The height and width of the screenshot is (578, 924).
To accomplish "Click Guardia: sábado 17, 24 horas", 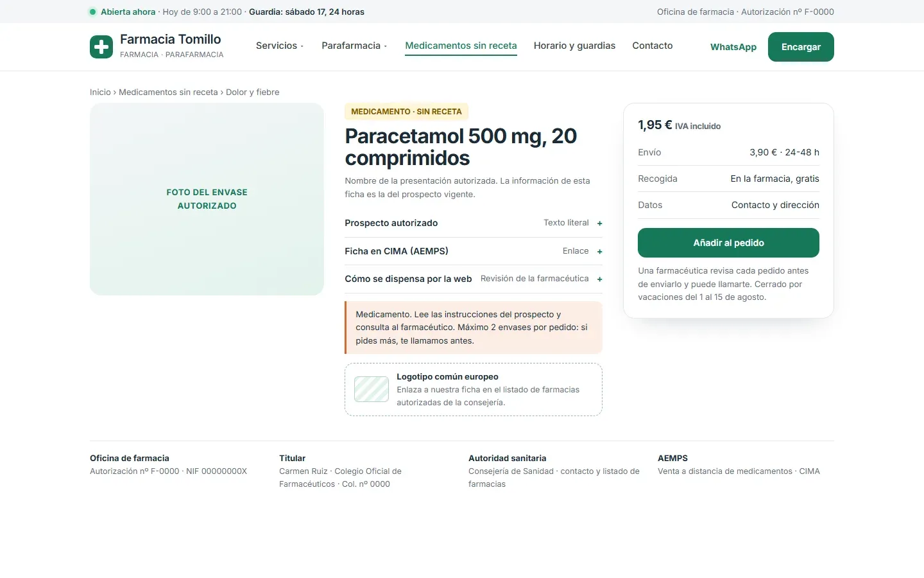I will point(307,12).
